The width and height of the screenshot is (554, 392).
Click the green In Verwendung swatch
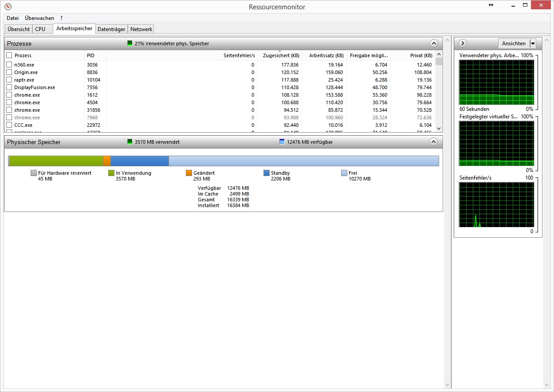[x=111, y=173]
